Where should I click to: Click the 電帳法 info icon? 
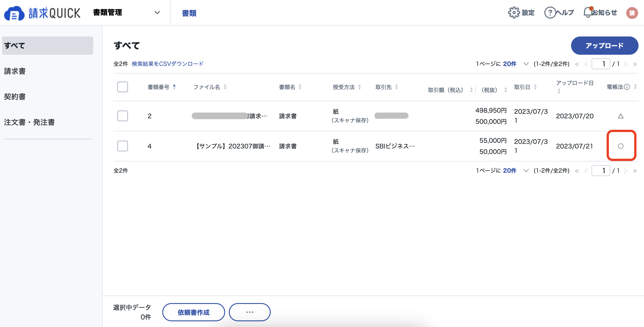(x=627, y=87)
